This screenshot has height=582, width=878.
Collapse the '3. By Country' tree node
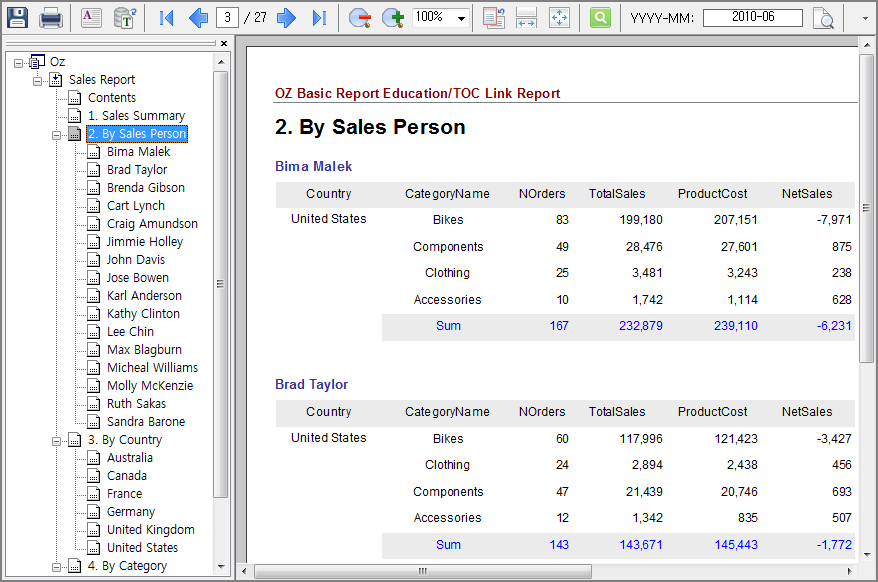(56, 440)
